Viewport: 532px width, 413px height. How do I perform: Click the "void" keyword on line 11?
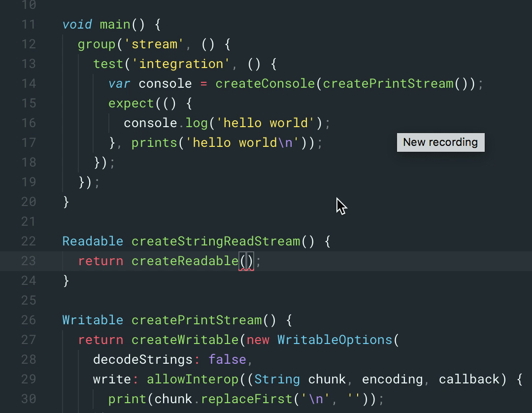[x=77, y=25]
